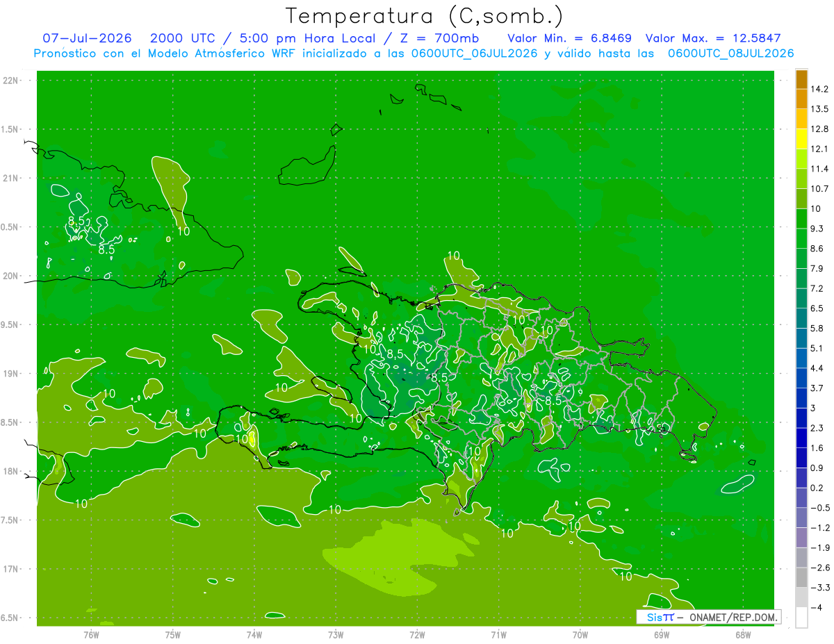Click legend value '5.1' on colorbar

(818, 348)
